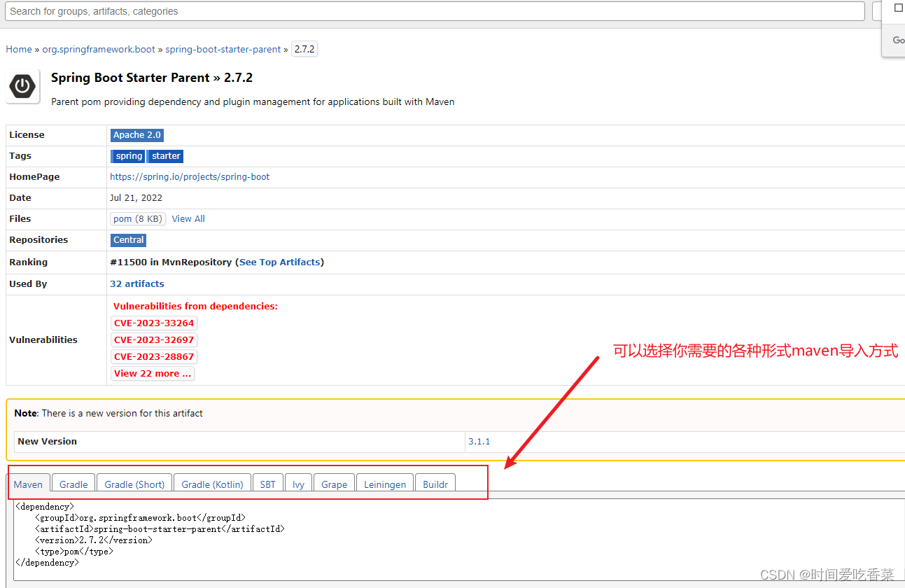Switch to the Buildr tab
Viewport: 905px width, 588px height.
coord(435,484)
